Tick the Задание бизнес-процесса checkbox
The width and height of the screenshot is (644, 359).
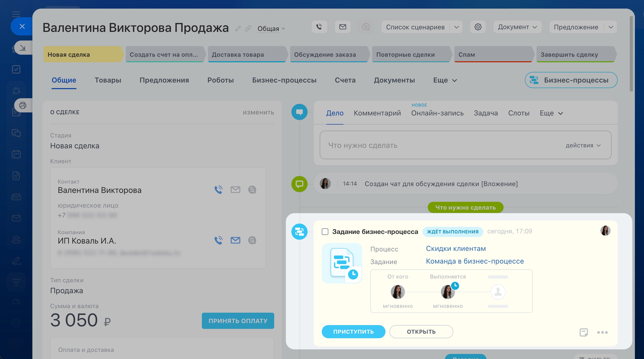pyautogui.click(x=325, y=232)
